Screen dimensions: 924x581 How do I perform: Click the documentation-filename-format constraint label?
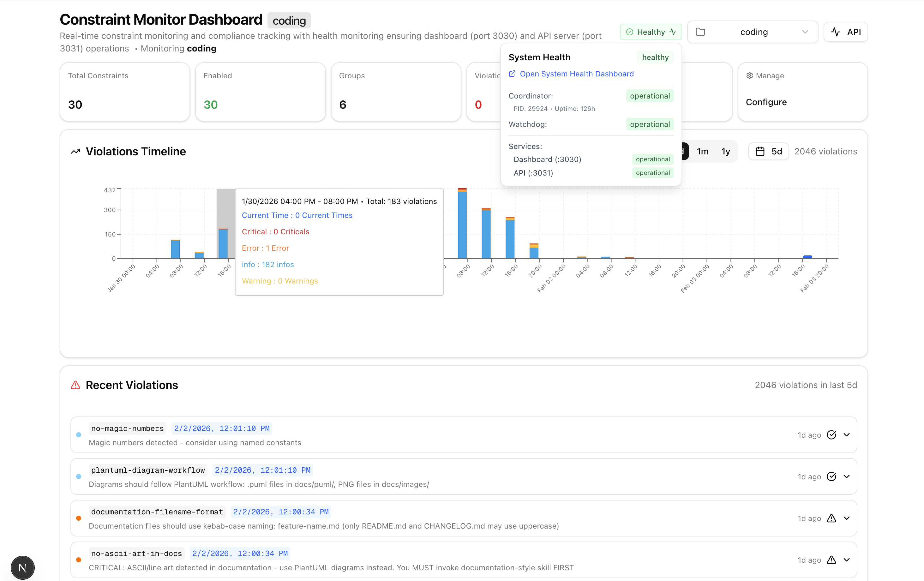(x=157, y=512)
